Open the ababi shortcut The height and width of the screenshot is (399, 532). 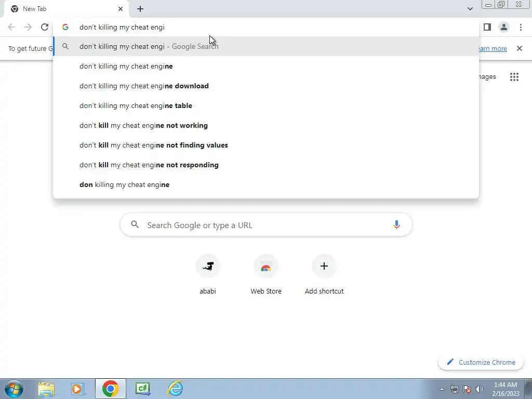(x=208, y=275)
